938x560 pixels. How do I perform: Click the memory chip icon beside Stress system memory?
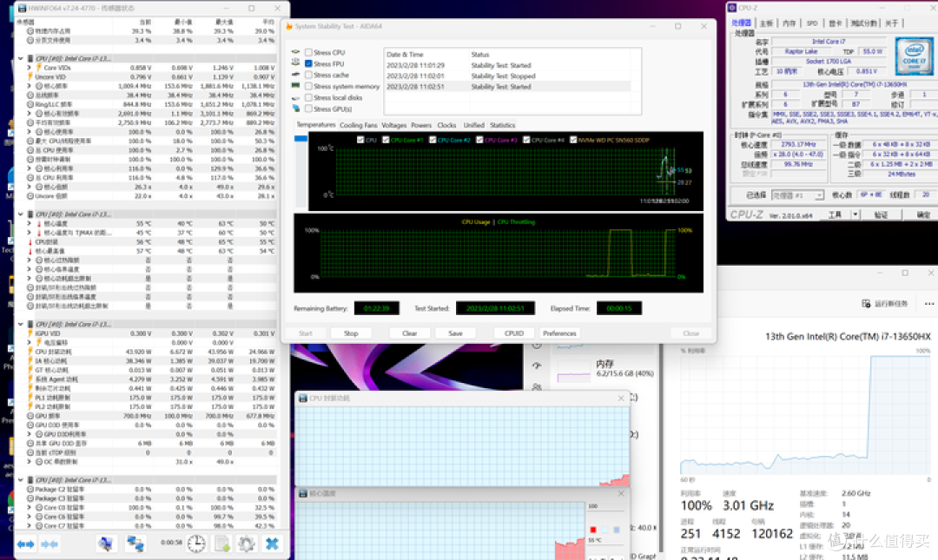[295, 86]
